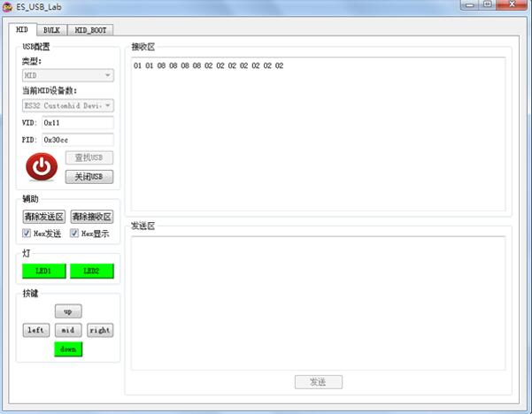Open the HID_BOOT tab
Viewport: 532px width, 414px height.
89,30
